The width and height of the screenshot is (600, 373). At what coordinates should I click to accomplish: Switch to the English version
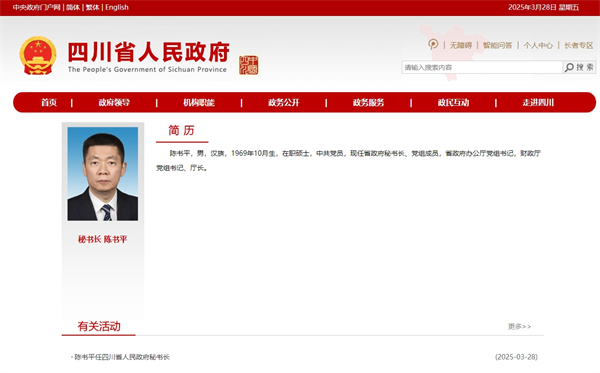[x=117, y=7]
